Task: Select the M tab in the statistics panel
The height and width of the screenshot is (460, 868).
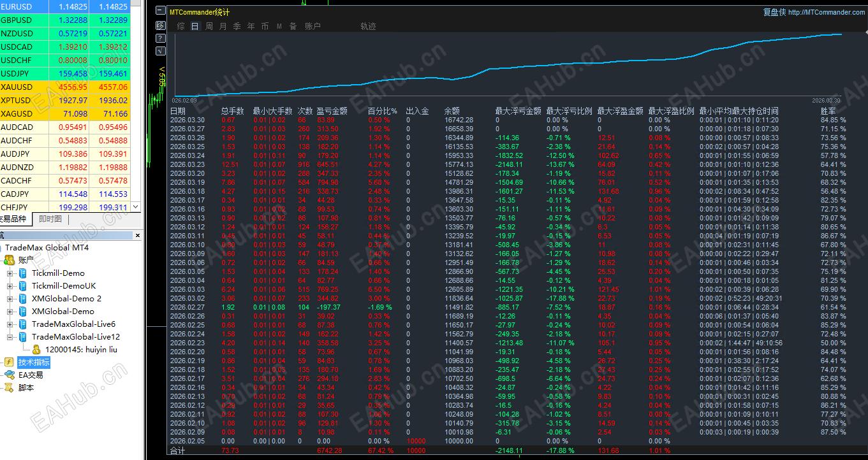Action: coord(279,26)
